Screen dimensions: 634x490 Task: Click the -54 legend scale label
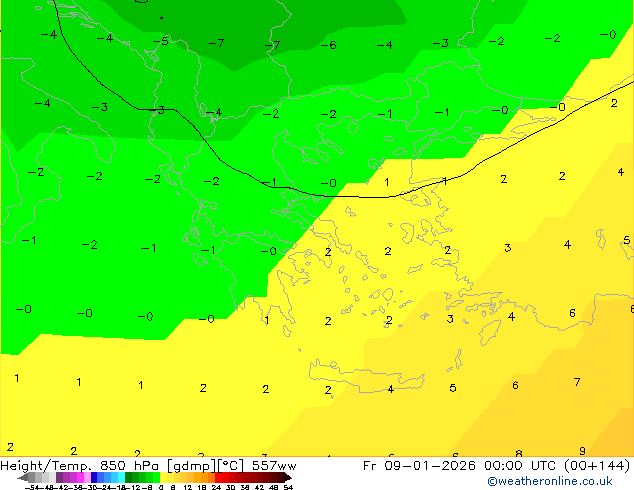(x=32, y=487)
